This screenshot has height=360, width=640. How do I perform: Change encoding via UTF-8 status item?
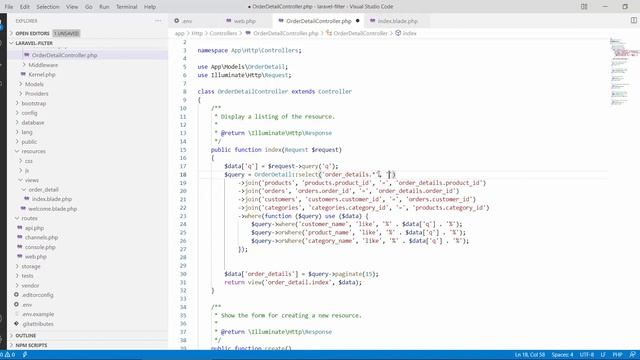click(x=587, y=355)
